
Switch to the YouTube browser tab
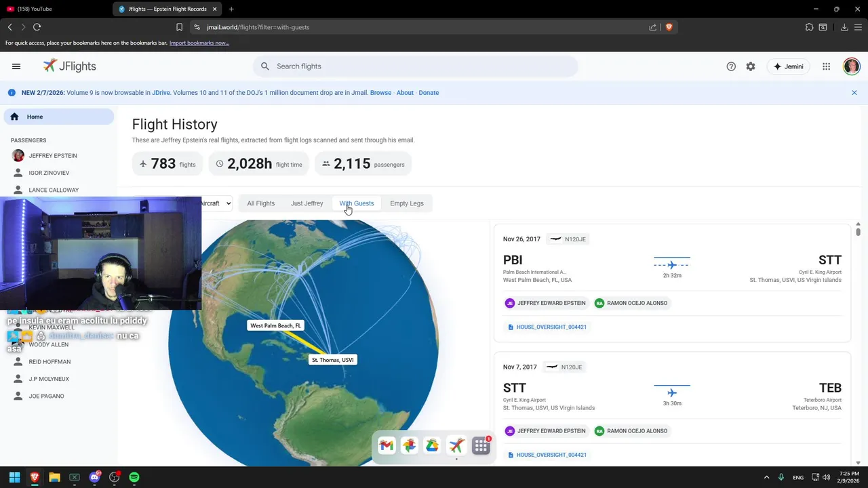pyautogui.click(x=54, y=9)
